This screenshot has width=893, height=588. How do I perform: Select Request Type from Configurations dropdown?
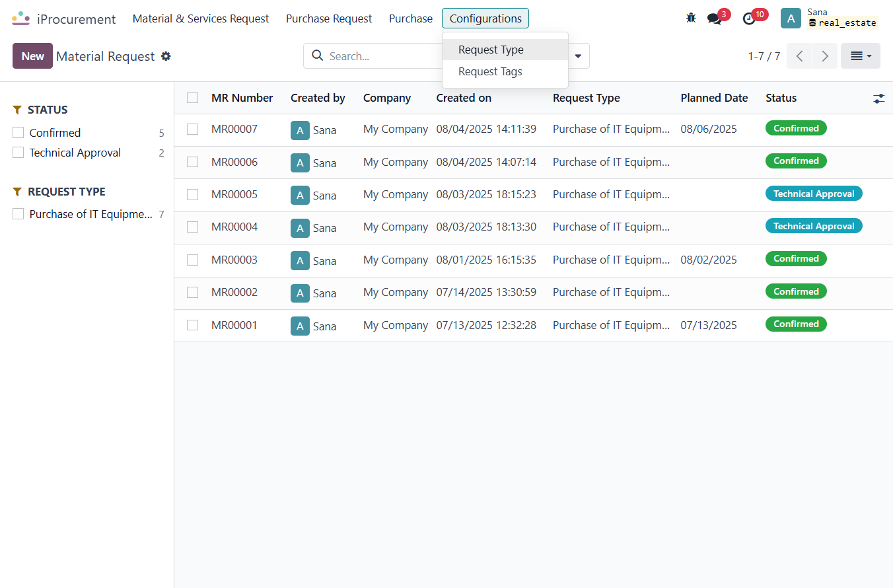click(505, 50)
